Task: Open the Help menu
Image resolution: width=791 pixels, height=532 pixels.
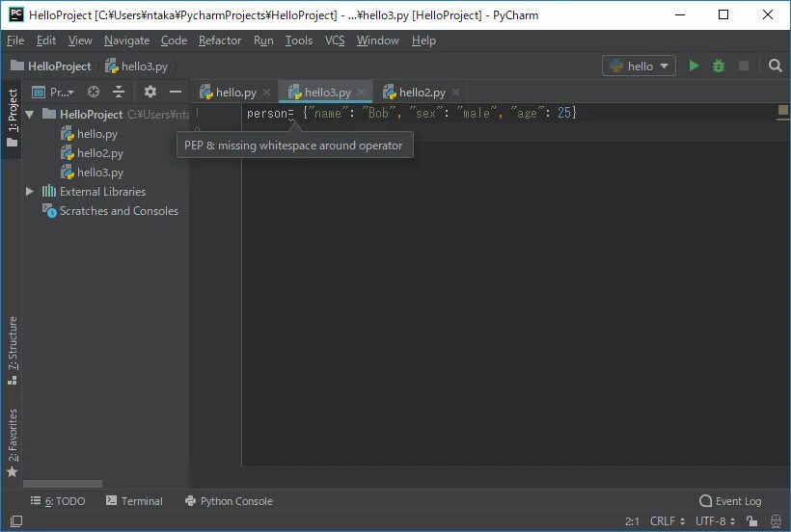Action: (423, 40)
